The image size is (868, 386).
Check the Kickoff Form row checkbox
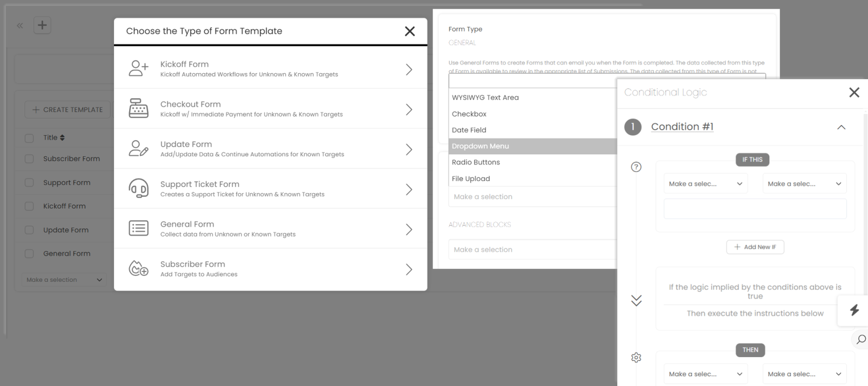(29, 206)
